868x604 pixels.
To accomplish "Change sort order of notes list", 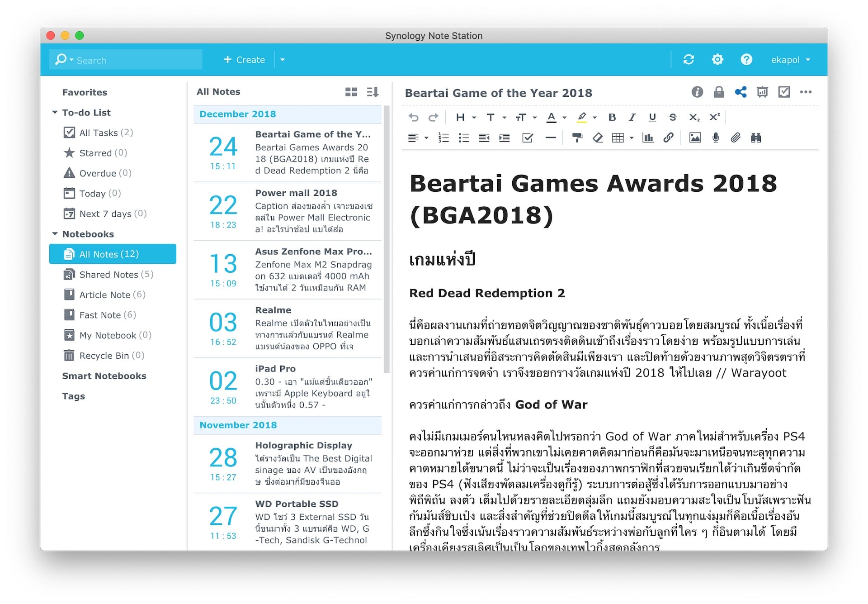I will [x=373, y=92].
